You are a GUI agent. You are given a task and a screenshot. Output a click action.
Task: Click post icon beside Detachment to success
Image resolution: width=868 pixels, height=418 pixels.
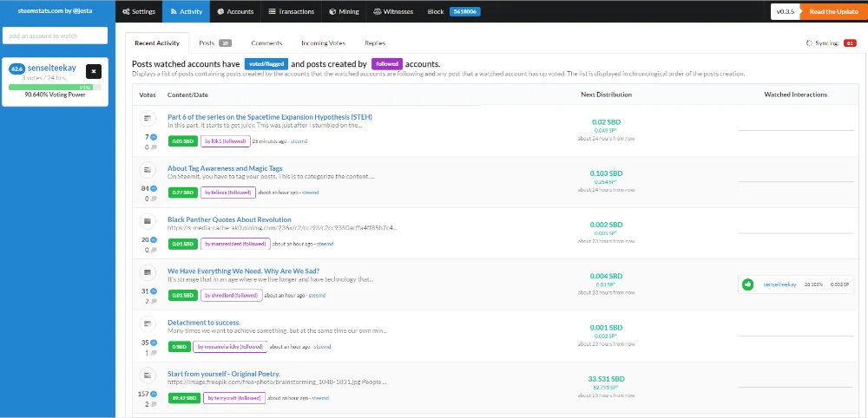148,323
